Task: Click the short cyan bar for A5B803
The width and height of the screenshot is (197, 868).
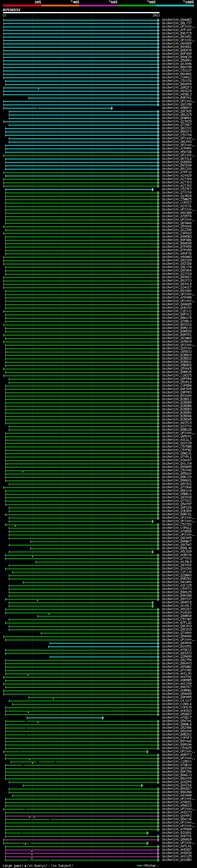Action: [58, 108]
